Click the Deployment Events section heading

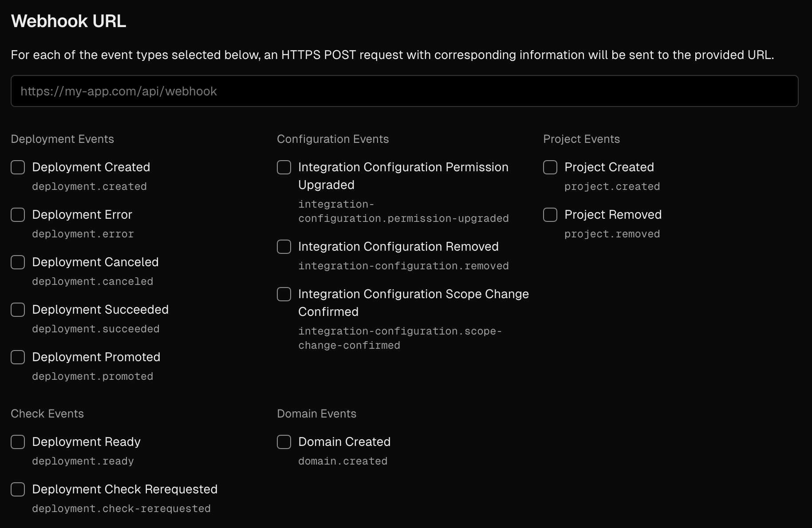point(62,139)
